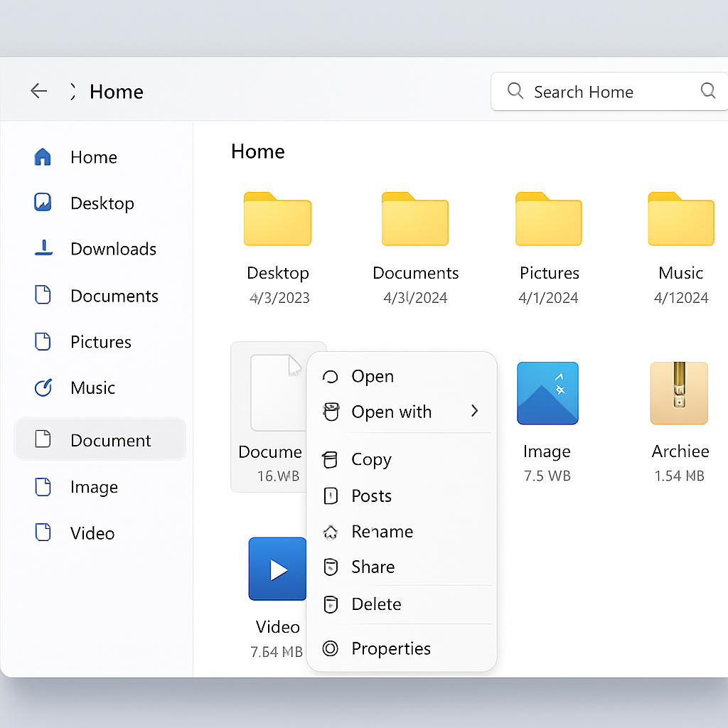The image size is (728, 728).
Task: Choose Posts from the context menu
Action: tap(402, 496)
